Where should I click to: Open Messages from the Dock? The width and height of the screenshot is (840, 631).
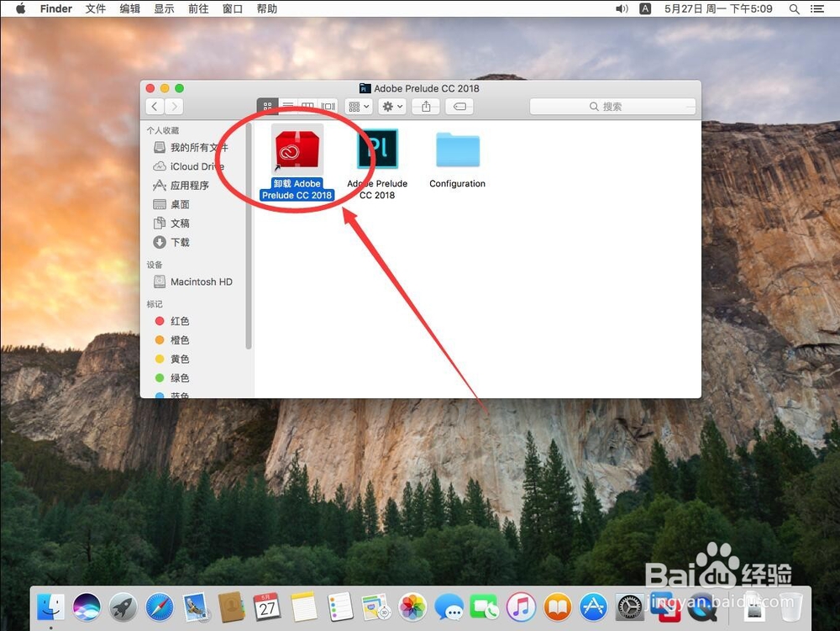[449, 607]
